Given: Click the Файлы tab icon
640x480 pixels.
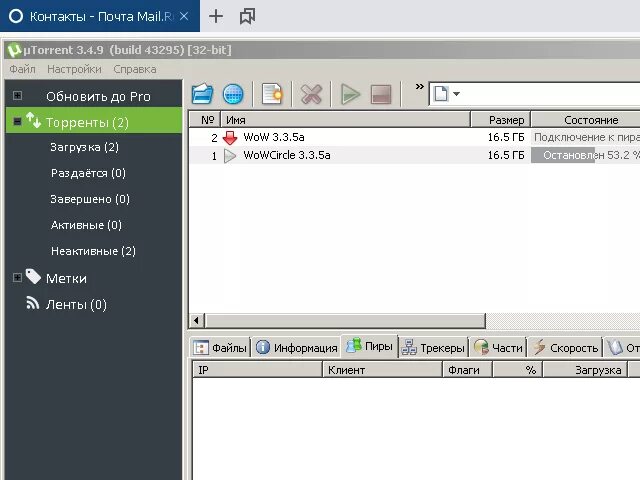Looking at the screenshot, I should click(200, 348).
